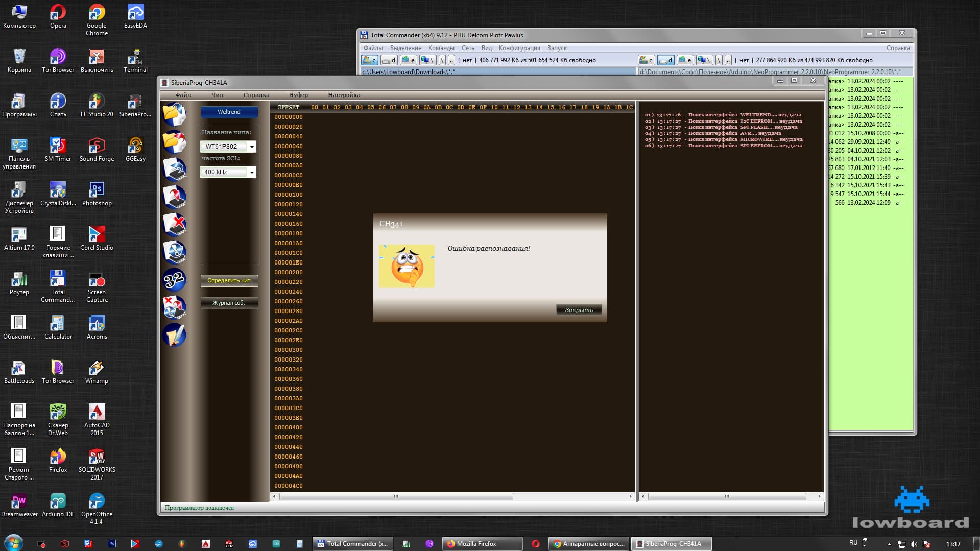
Task: Click the read chip icon with blue arrow
Action: (174, 170)
